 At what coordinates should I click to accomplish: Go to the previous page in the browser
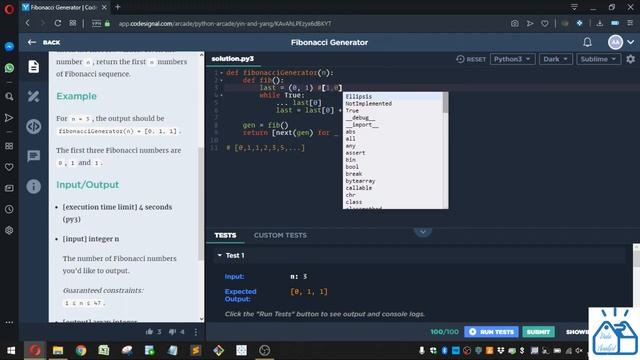coord(28,23)
